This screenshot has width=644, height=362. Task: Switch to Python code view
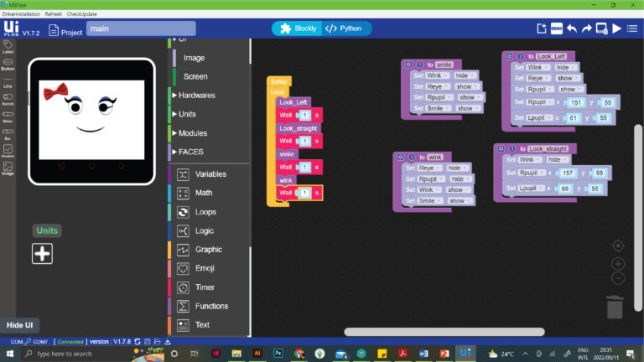[344, 28]
